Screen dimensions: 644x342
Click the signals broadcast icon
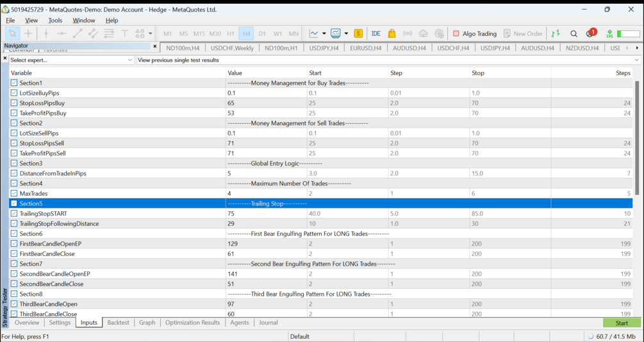408,34
